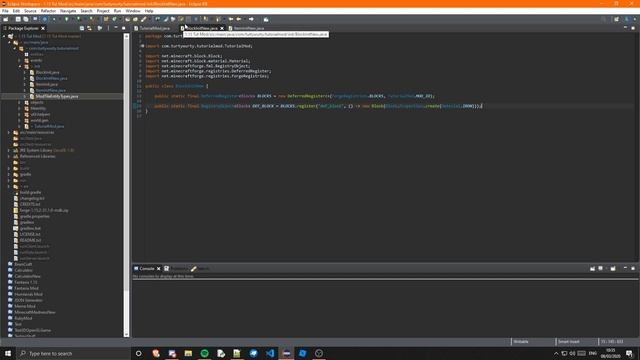This screenshot has width=640, height=360.
Task: Close the Package Explorer view tab
Action: click(x=43, y=28)
